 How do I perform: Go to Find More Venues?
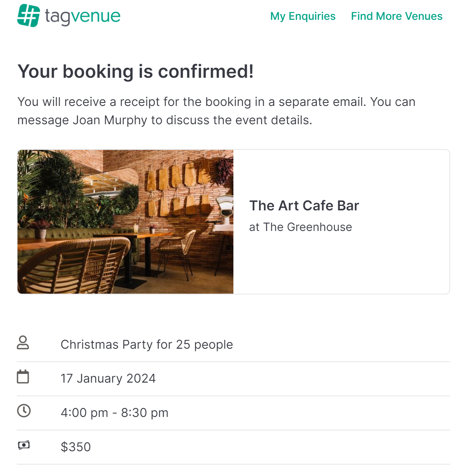coord(397,16)
